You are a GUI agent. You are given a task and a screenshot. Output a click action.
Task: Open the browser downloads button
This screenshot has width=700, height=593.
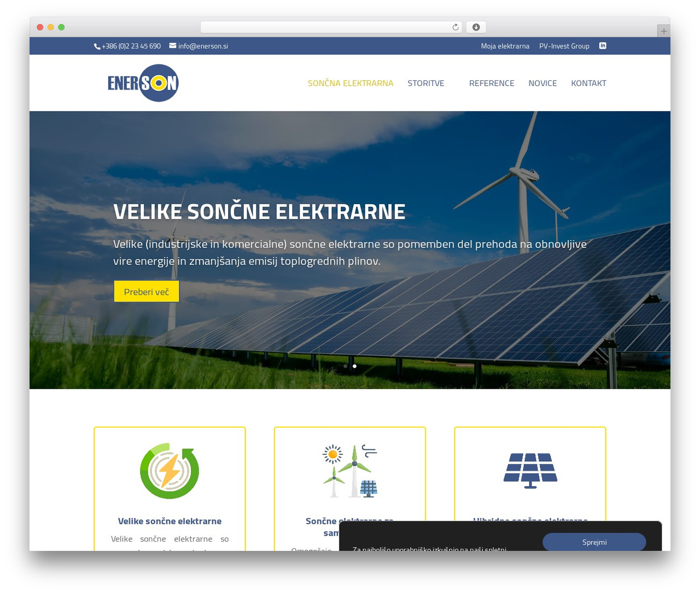click(x=476, y=27)
